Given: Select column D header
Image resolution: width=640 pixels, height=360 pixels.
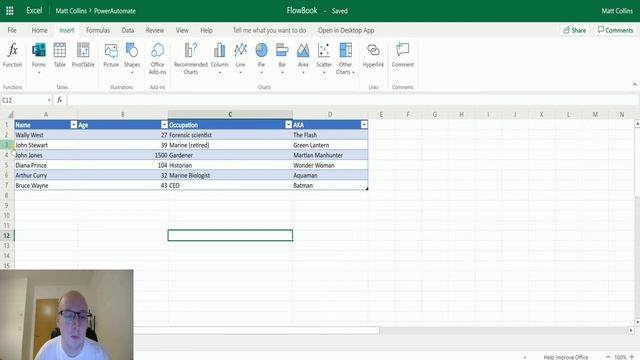Looking at the screenshot, I should coord(330,115).
